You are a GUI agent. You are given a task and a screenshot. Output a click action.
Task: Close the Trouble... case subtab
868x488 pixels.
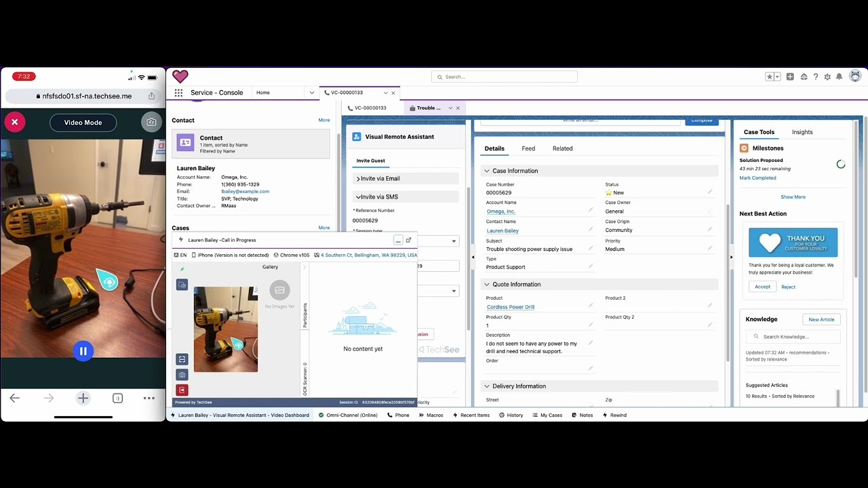458,108
